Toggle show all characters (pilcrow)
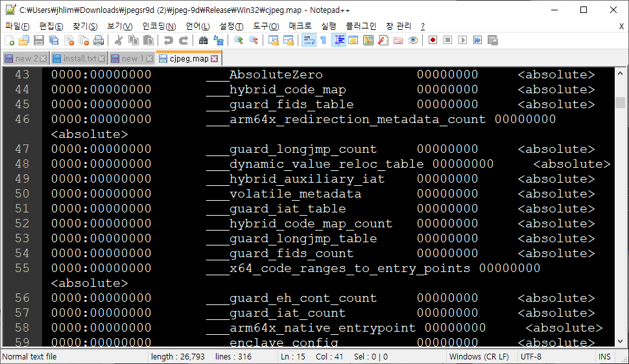Viewport: 629px width, 364px height. 324,41
